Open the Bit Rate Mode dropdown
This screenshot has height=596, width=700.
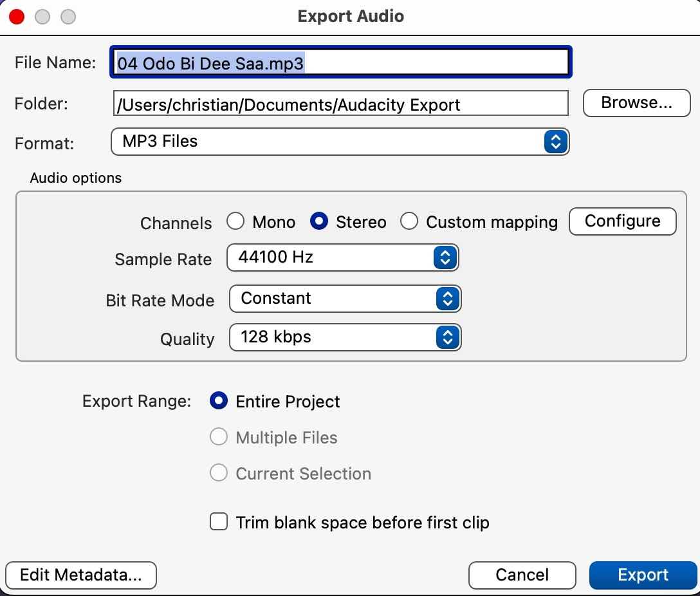[345, 298]
